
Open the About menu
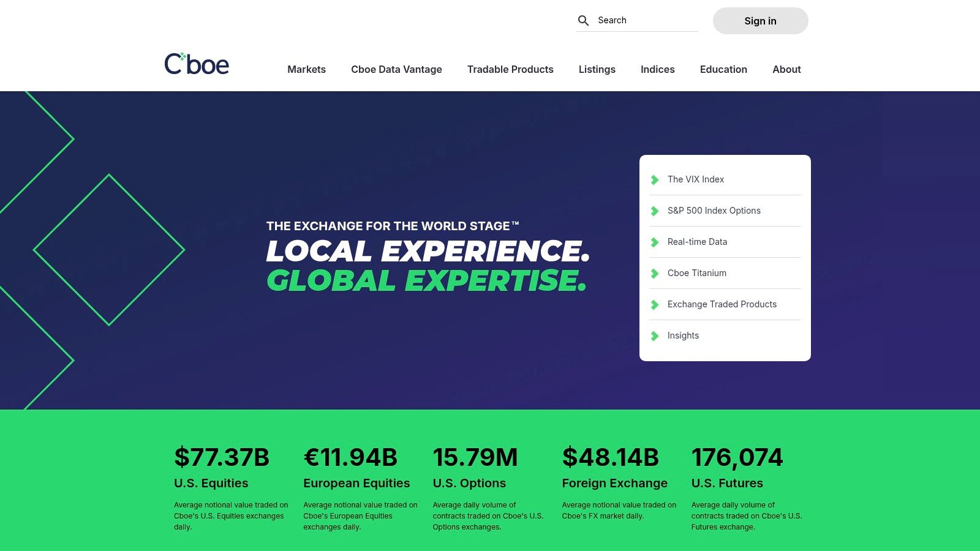tap(786, 69)
